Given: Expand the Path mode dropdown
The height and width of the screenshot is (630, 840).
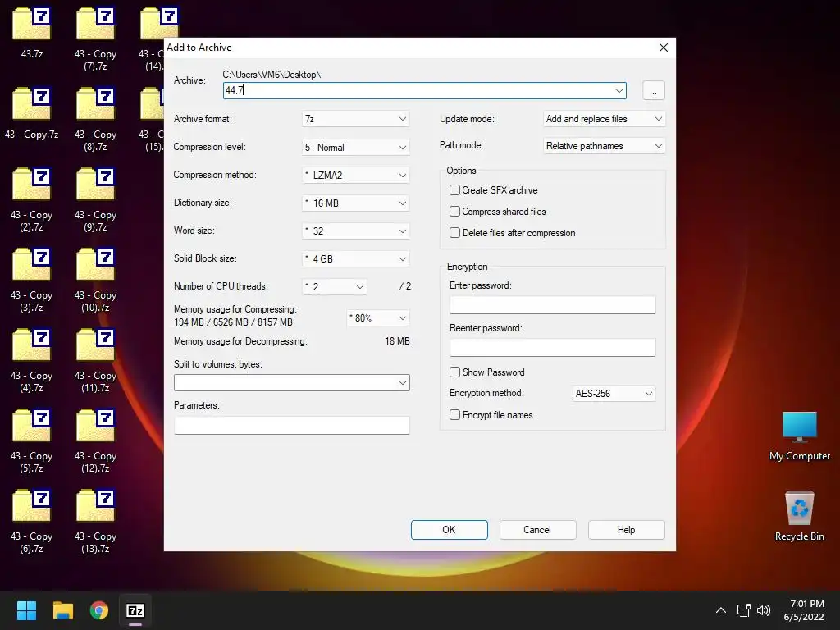Looking at the screenshot, I should click(x=605, y=146).
